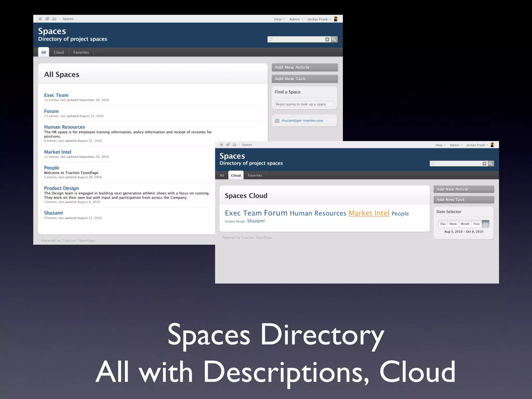Open Product Design space in All Spaces list
Screen dimensions: 532x399
click(x=61, y=188)
